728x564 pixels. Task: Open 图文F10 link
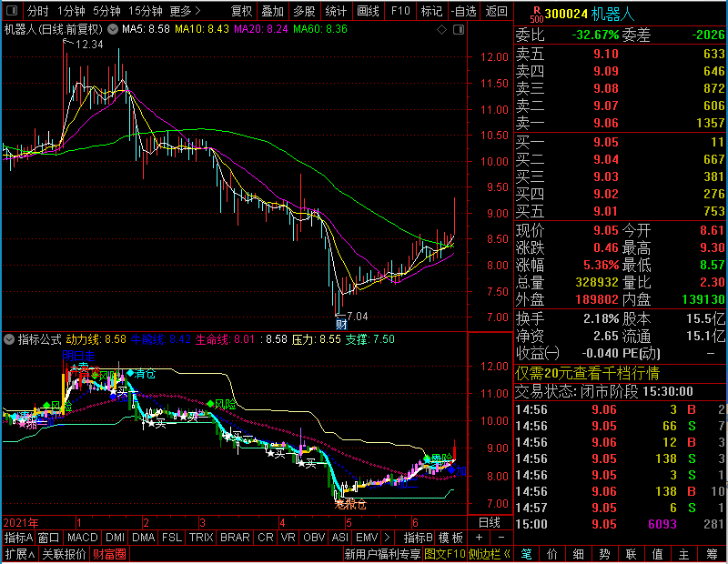444,554
